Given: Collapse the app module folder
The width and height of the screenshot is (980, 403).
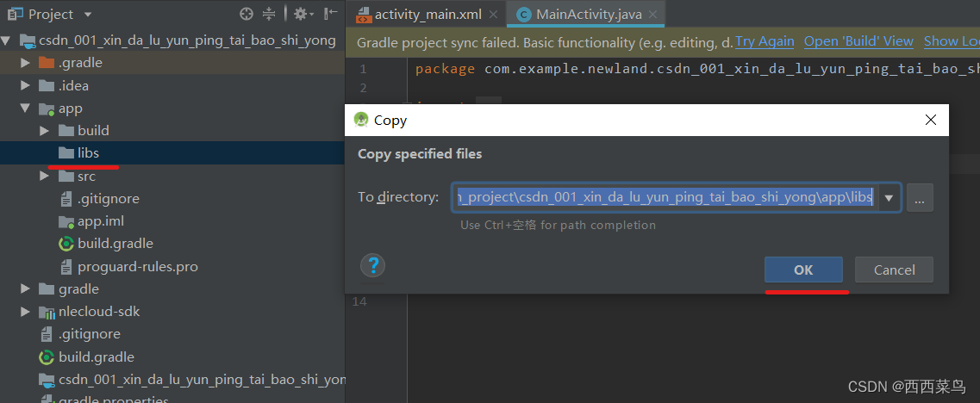Looking at the screenshot, I should [25, 108].
